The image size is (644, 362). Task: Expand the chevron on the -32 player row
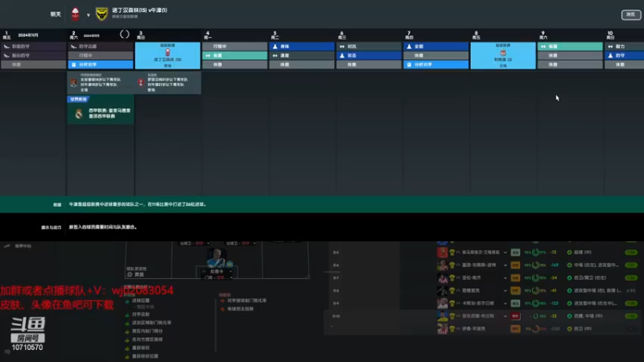pos(506,316)
